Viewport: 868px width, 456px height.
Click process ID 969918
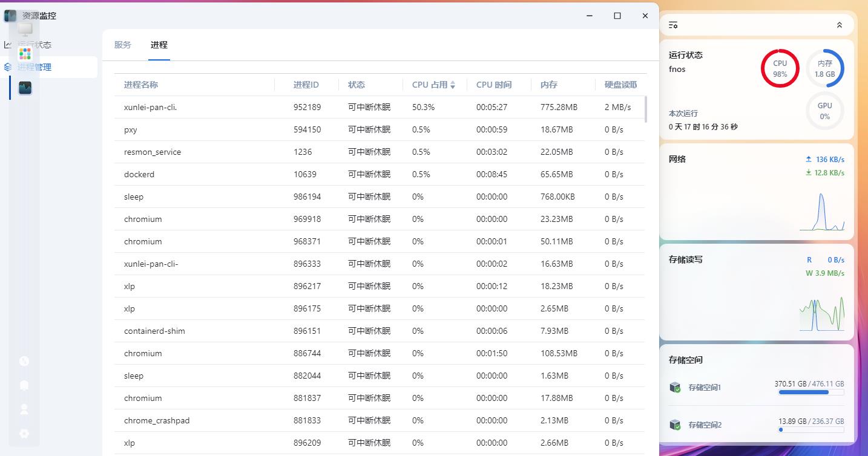pos(307,219)
